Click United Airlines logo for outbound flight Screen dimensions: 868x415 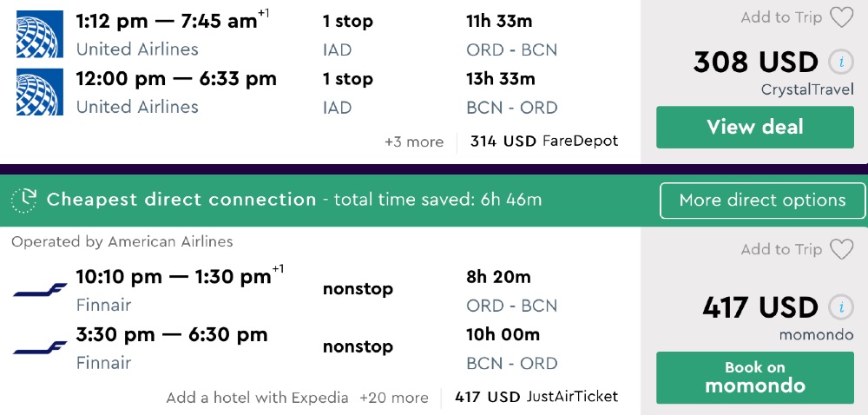click(x=40, y=34)
